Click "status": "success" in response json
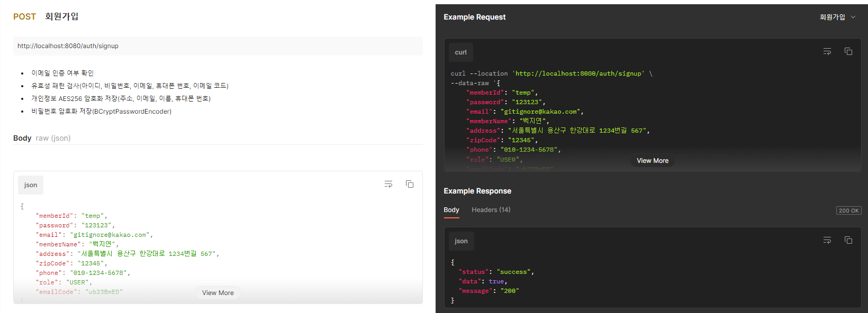 pyautogui.click(x=496, y=272)
